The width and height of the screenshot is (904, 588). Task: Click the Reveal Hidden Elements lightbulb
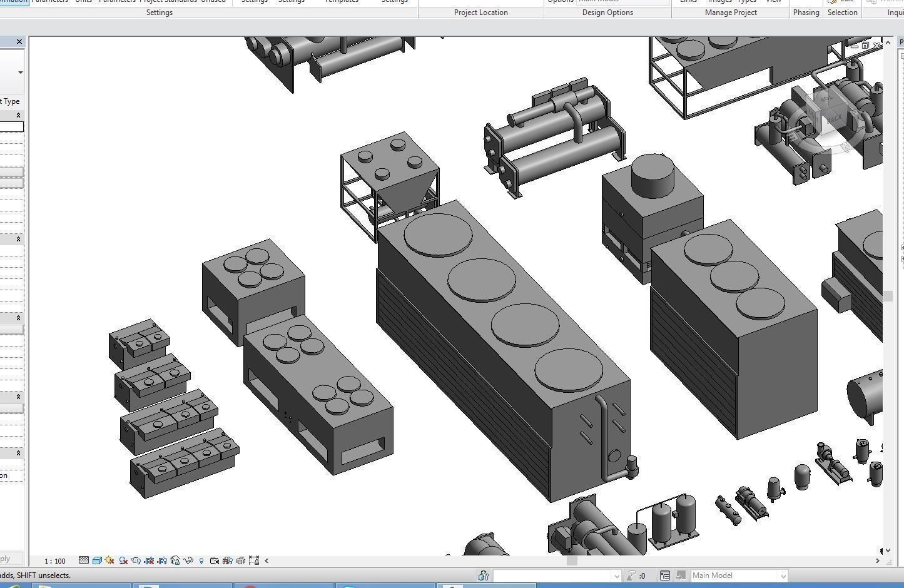(201, 560)
